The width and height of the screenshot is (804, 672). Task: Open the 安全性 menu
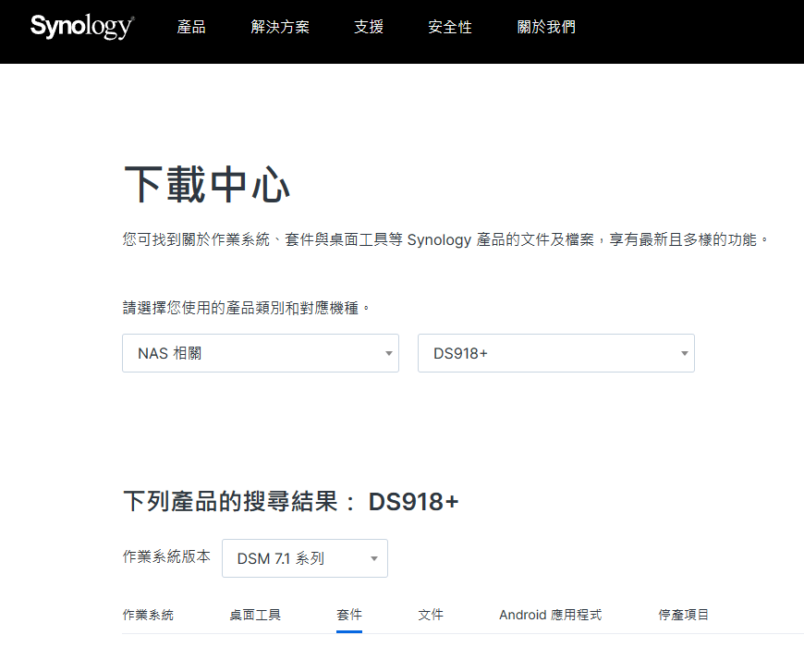[450, 27]
